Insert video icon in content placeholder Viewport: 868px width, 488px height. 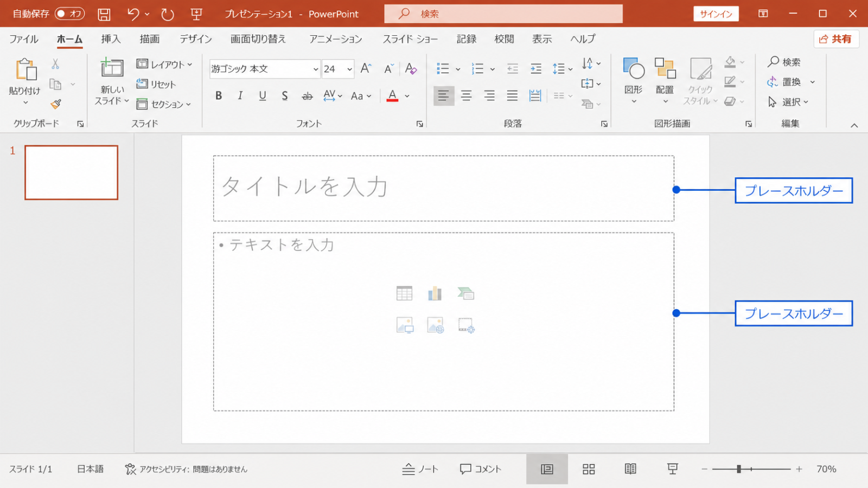tap(467, 325)
